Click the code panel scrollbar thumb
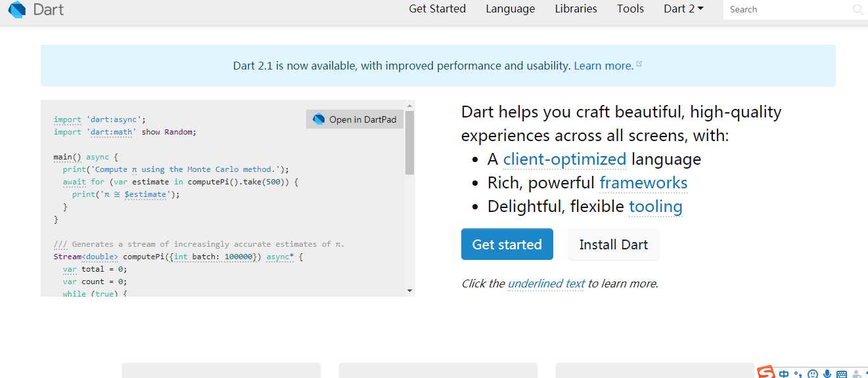Screen dimensions: 868x378 (x=410, y=141)
